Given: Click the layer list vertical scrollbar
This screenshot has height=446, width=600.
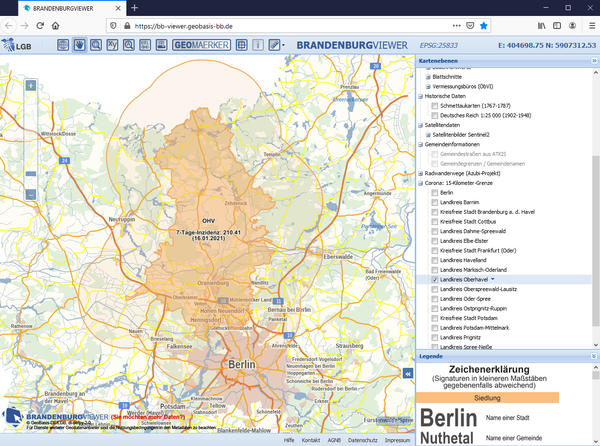Looking at the screenshot, I should [x=596, y=241].
